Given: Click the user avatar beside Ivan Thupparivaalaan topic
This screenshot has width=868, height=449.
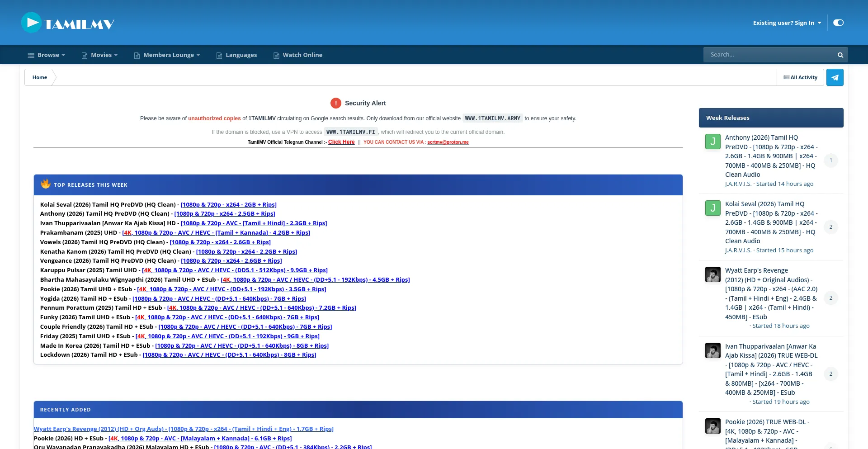Looking at the screenshot, I should 713,350.
